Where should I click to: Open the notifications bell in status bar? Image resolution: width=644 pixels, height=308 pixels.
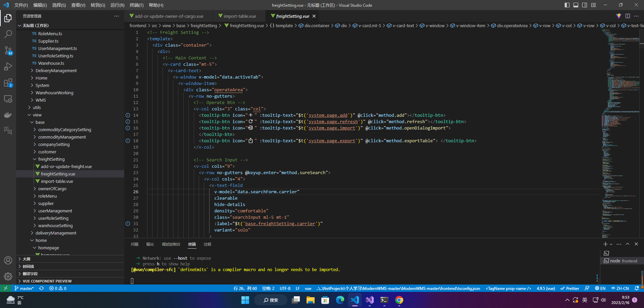coord(637,288)
